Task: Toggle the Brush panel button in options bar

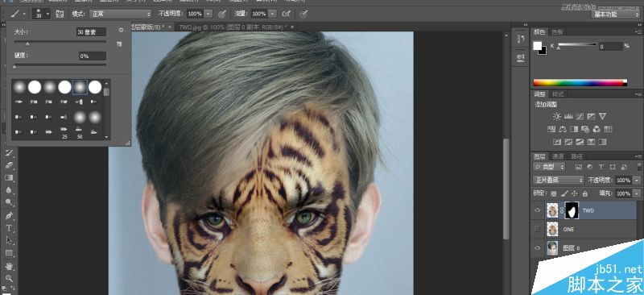Action: click(60, 14)
